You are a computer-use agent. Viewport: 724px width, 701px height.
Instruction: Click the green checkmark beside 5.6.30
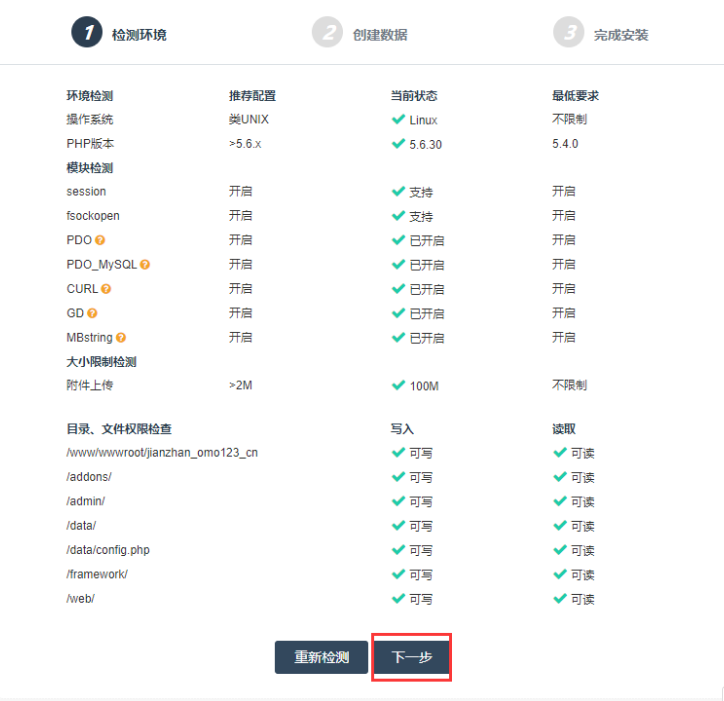pos(398,144)
